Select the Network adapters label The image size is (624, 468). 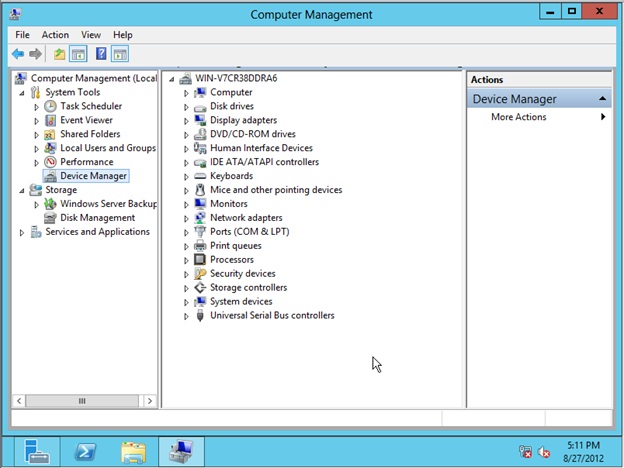246,218
